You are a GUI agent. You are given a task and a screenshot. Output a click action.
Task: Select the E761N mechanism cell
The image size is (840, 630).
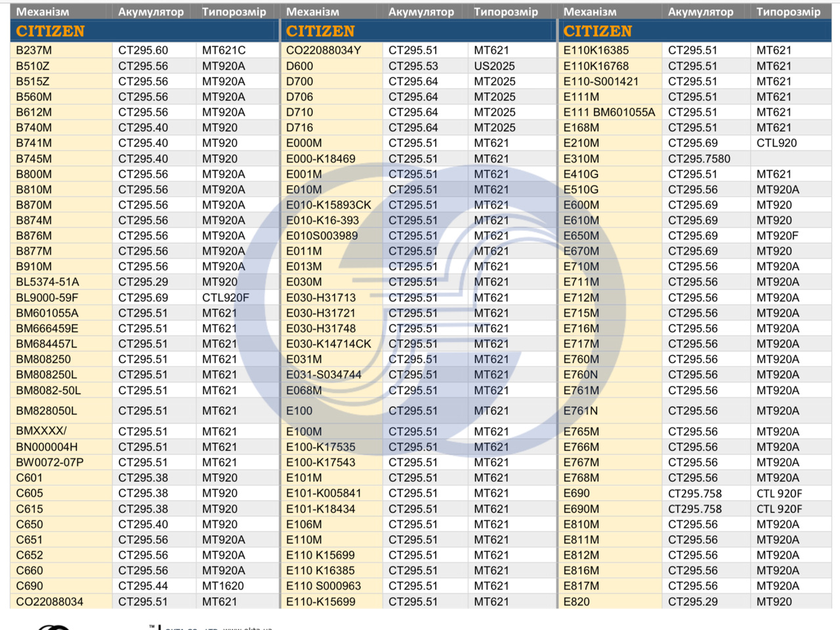tap(581, 411)
